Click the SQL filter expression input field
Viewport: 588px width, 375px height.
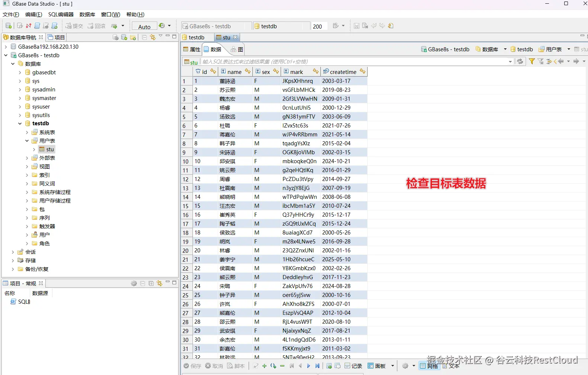(354, 62)
